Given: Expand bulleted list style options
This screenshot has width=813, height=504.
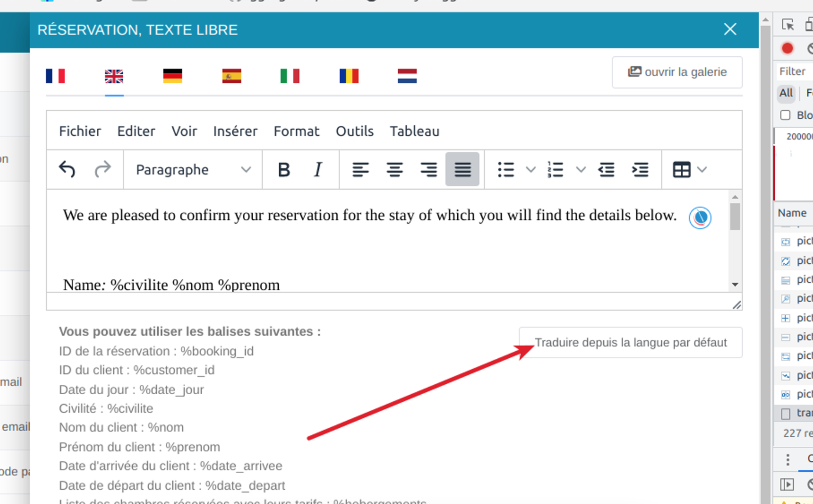Looking at the screenshot, I should pyautogui.click(x=531, y=170).
